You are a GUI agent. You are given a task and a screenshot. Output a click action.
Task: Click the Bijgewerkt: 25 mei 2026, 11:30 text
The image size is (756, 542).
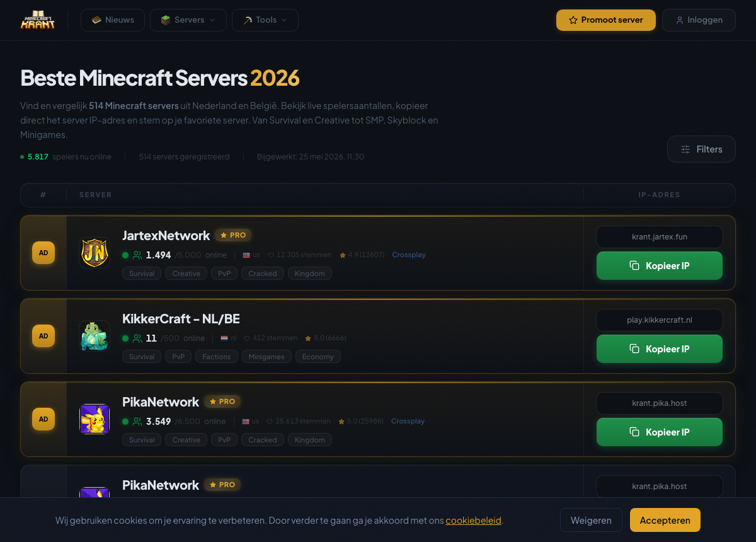click(311, 157)
